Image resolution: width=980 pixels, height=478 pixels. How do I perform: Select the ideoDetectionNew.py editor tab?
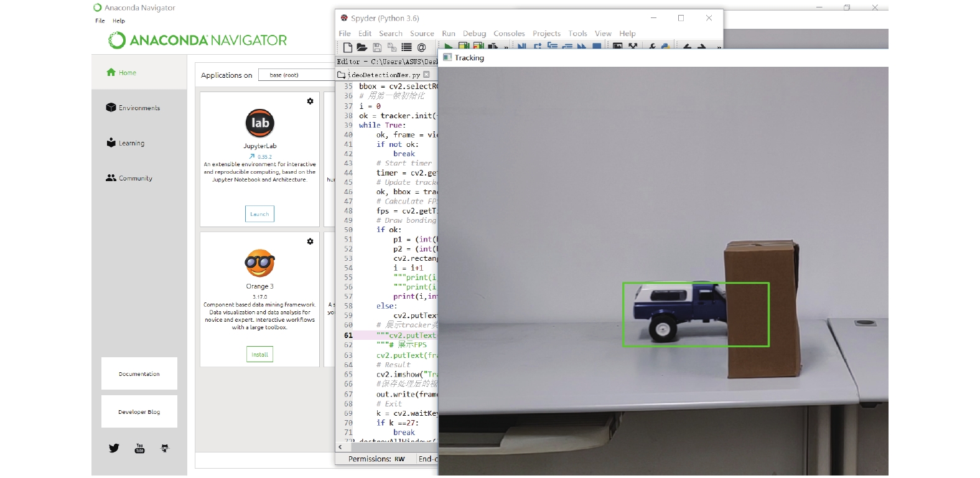[x=384, y=75]
